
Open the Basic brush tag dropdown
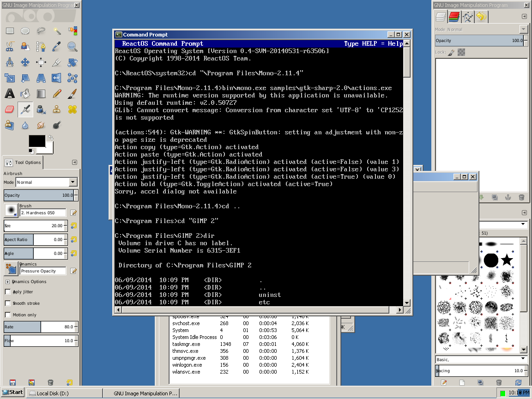(523, 359)
